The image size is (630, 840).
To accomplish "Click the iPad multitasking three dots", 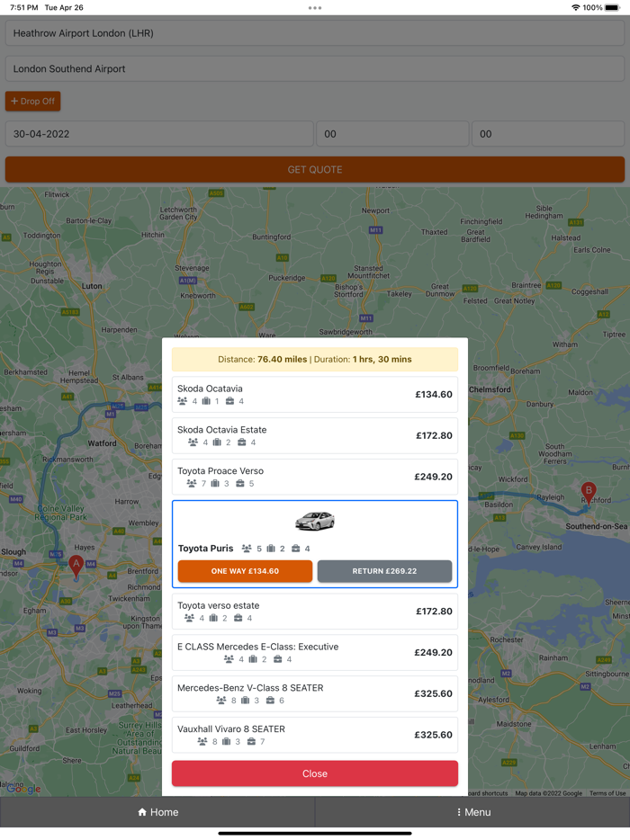I will click(315, 7).
